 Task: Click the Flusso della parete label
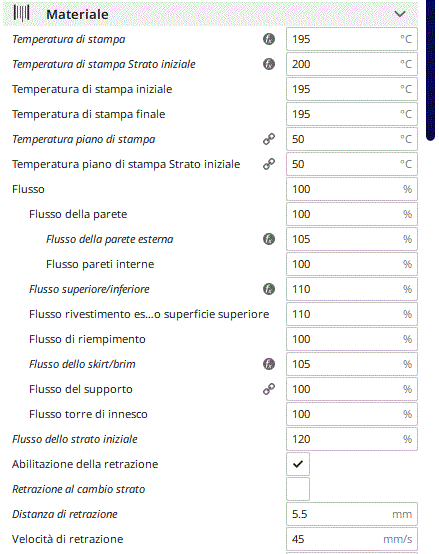pyautogui.click(x=78, y=214)
